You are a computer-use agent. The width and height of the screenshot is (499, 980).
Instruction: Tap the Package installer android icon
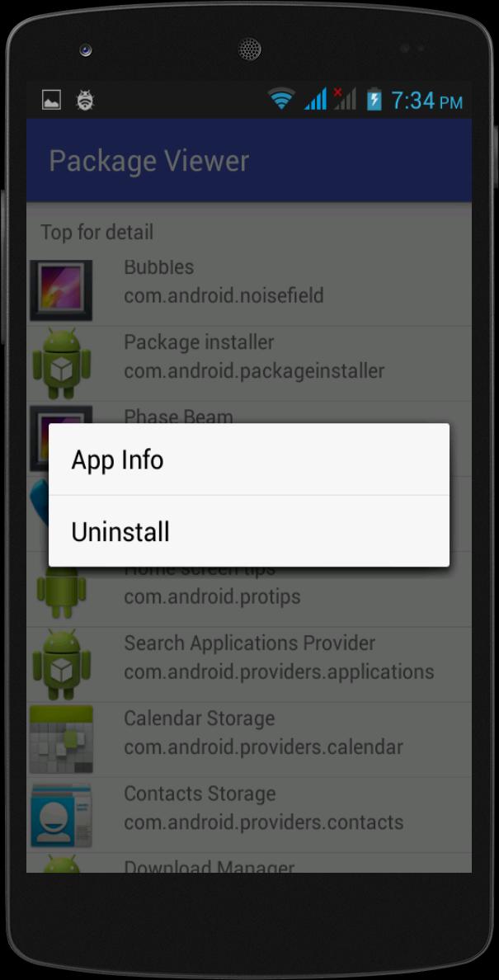[x=61, y=365]
